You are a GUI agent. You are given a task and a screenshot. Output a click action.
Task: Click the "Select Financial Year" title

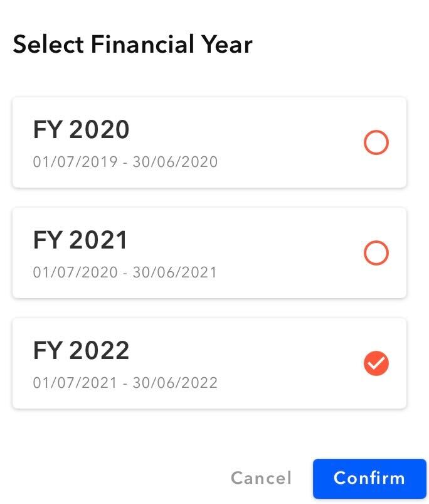[132, 45]
